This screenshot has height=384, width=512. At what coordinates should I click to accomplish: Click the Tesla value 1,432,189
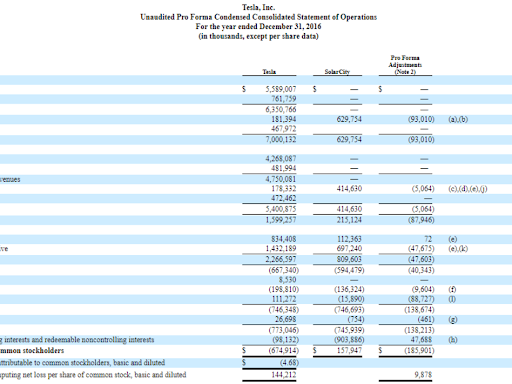281,248
